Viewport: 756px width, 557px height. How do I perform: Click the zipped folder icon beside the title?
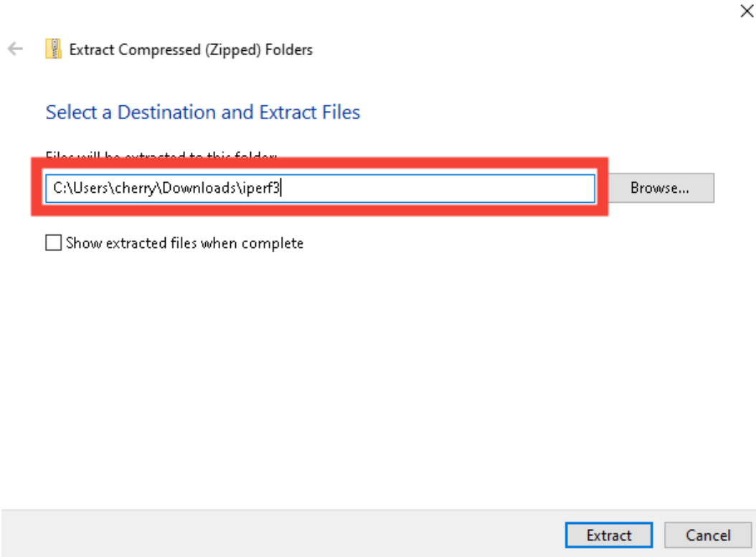pyautogui.click(x=53, y=49)
